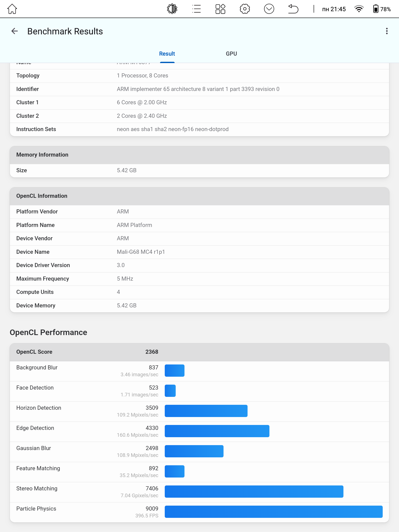Tap the system back arrow icon
Viewport: 399px width, 532px height.
[293, 9]
